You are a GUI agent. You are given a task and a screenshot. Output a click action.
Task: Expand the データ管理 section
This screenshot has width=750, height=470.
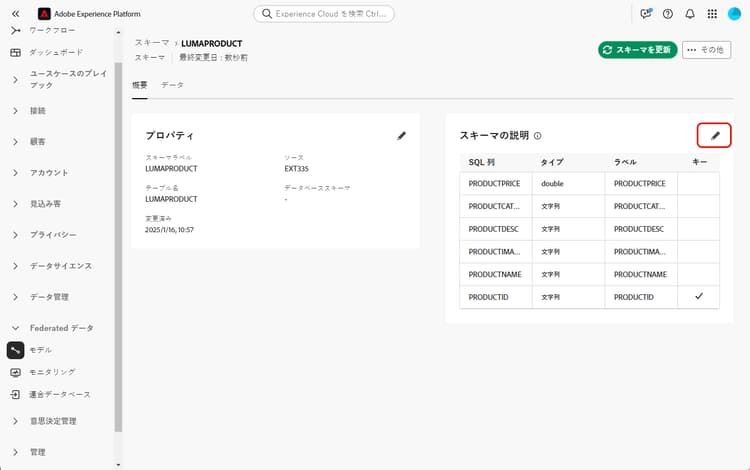(x=15, y=297)
